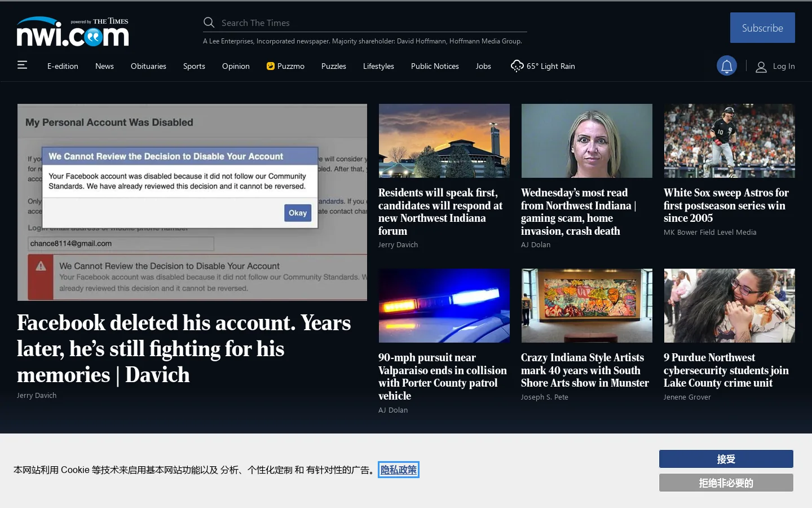Open police lights thumbnail
Image resolution: width=812 pixels, height=508 pixels.
coord(444,305)
